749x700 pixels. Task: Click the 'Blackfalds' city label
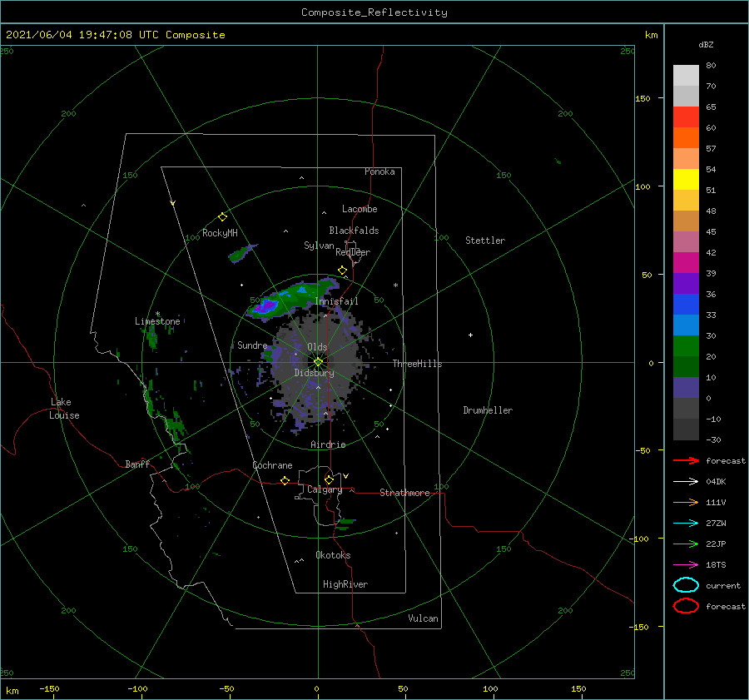354,231
